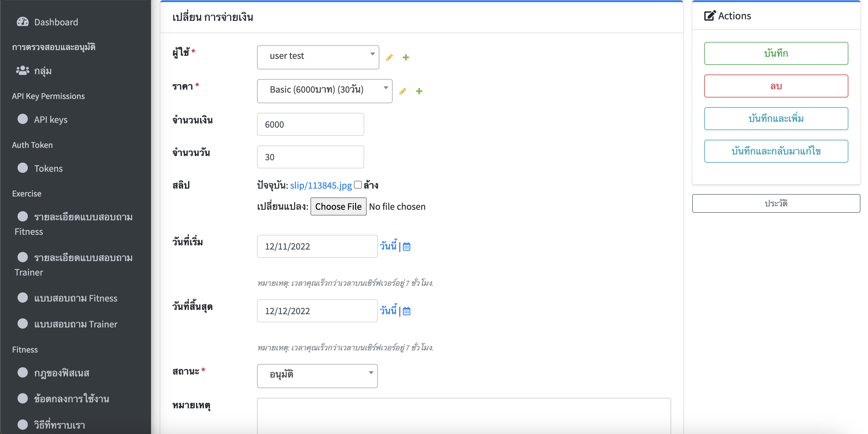Open calendar picker for start date
Viewport: 868px width, 434px height.
point(407,247)
